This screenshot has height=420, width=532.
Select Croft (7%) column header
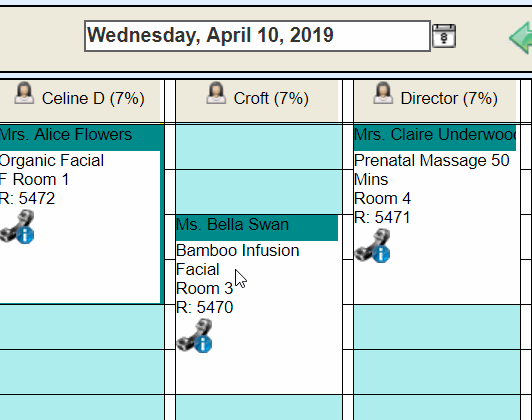(x=257, y=101)
